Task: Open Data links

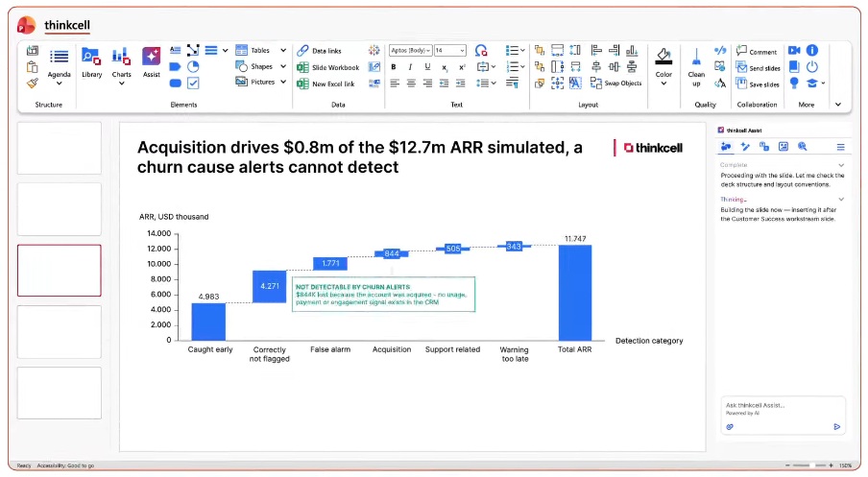Action: click(320, 51)
